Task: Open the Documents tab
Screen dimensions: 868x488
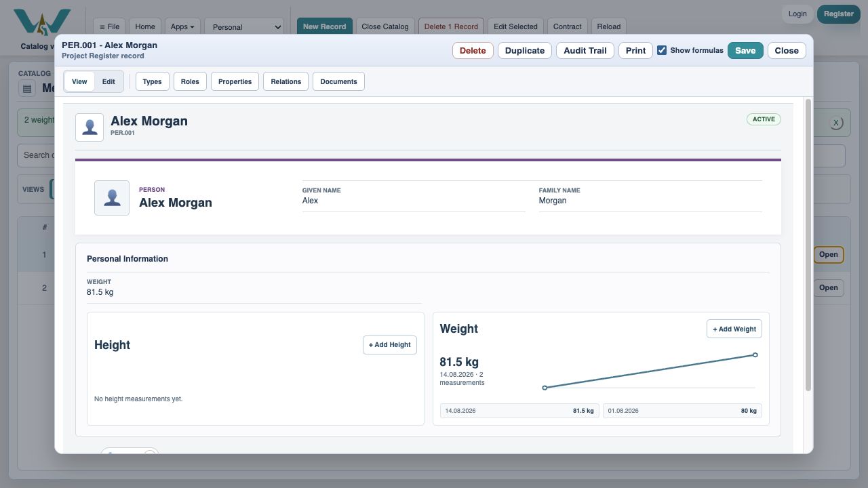Action: 338,81
